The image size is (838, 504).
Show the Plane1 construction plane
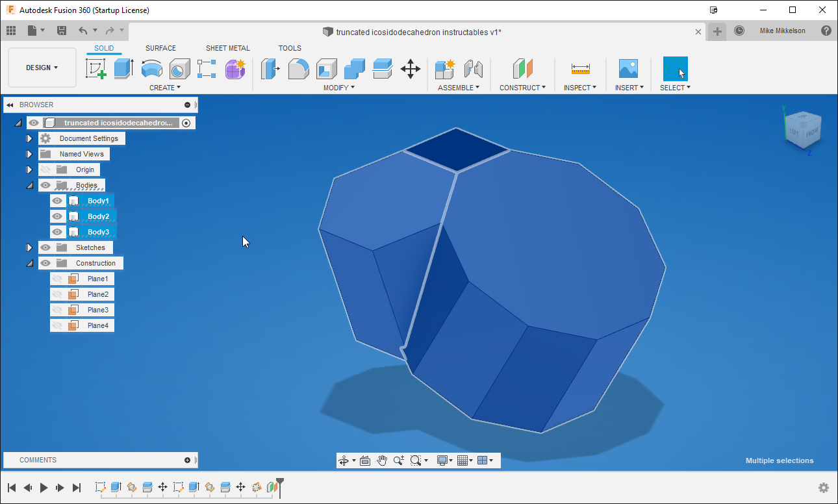(57, 278)
